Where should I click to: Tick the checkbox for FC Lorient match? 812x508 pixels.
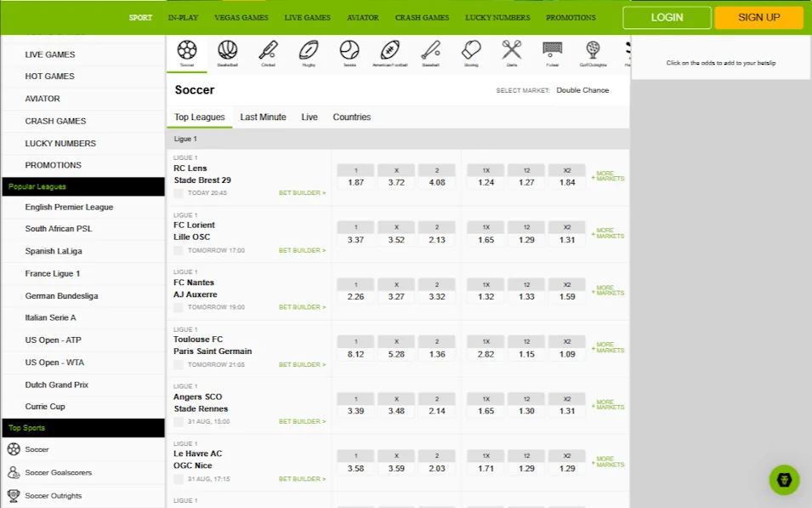click(179, 250)
